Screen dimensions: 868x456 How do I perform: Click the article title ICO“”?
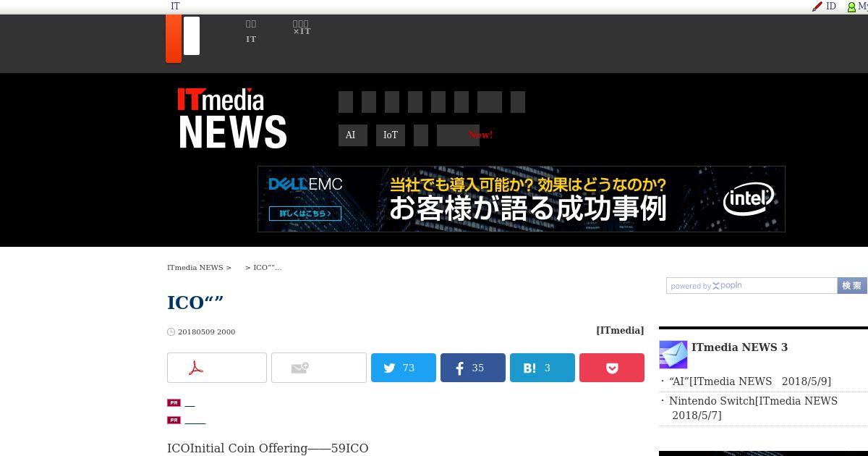click(195, 303)
